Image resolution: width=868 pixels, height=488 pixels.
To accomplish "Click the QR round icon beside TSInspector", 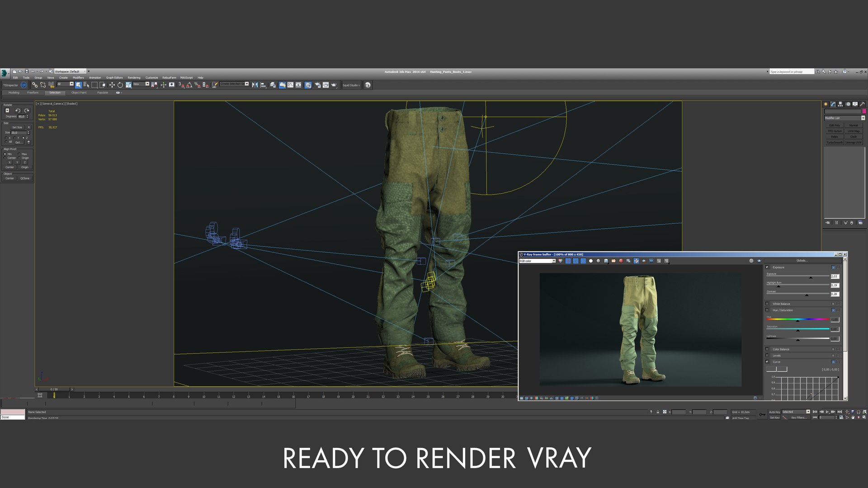I will pyautogui.click(x=24, y=85).
